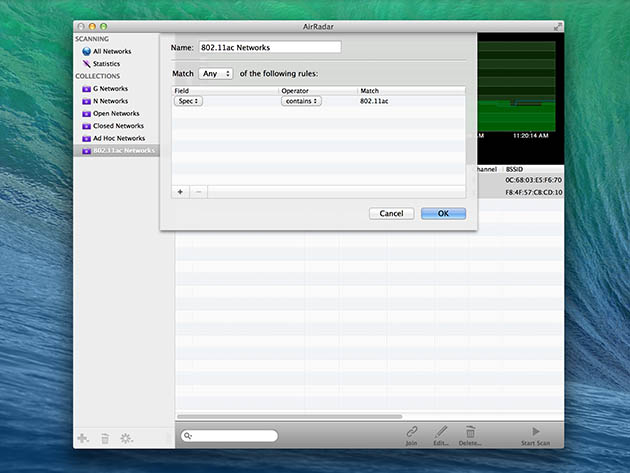Click the signal graph area

coord(517,86)
